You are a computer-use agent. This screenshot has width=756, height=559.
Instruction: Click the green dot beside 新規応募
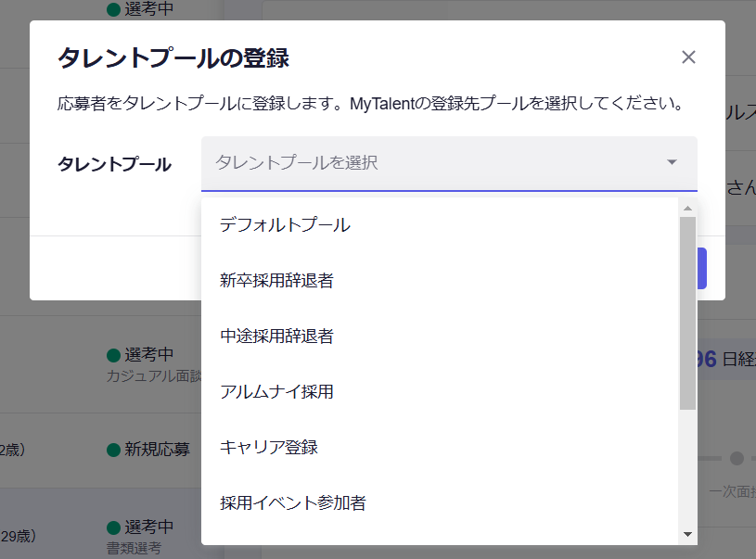click(113, 451)
